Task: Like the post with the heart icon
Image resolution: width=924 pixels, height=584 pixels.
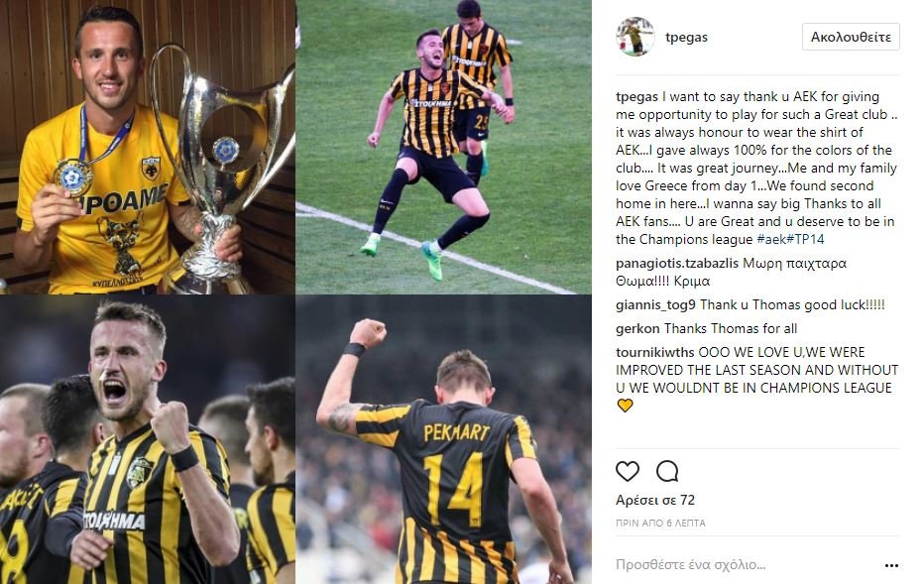Action: [627, 471]
